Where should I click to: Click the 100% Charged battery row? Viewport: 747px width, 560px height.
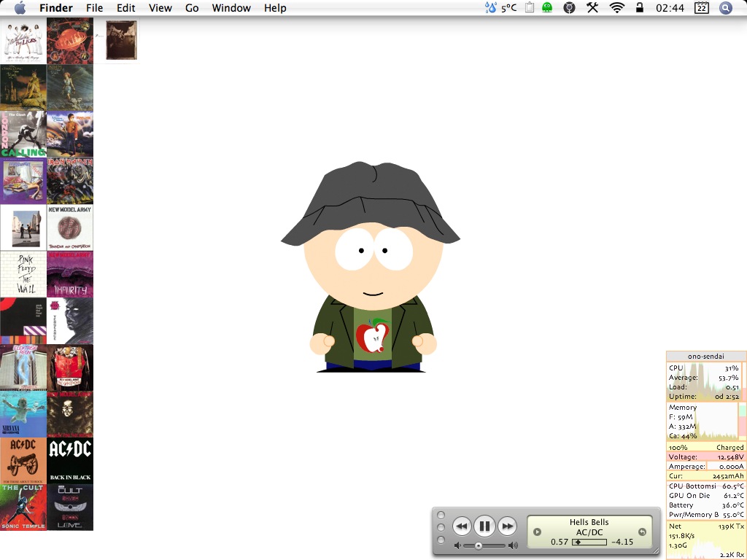706,447
